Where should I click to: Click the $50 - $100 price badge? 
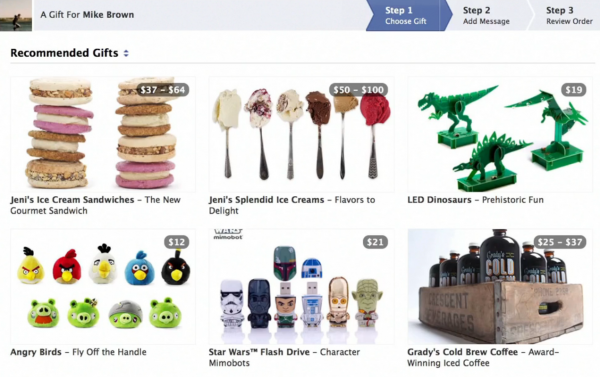[x=358, y=90]
